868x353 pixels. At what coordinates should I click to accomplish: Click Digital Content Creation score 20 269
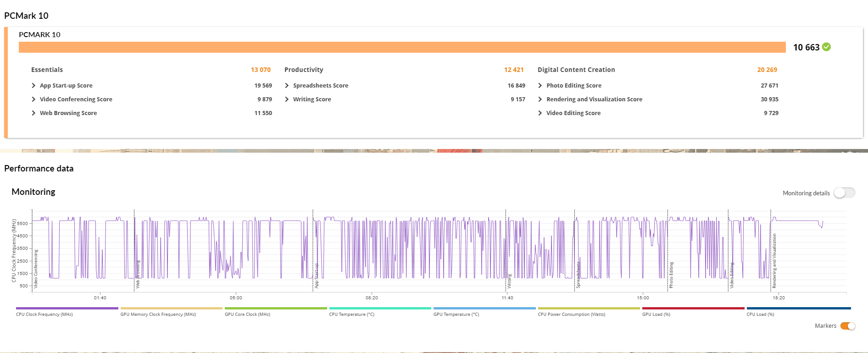[x=767, y=70]
